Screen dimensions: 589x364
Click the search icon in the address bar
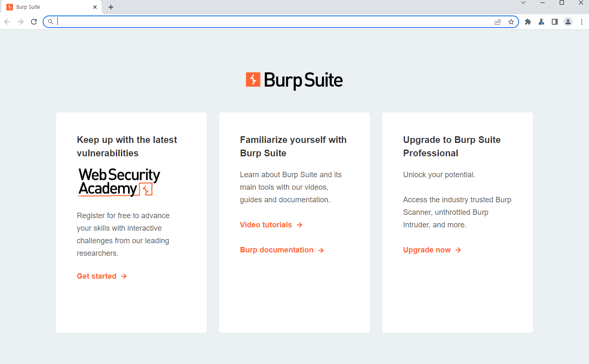pos(51,22)
